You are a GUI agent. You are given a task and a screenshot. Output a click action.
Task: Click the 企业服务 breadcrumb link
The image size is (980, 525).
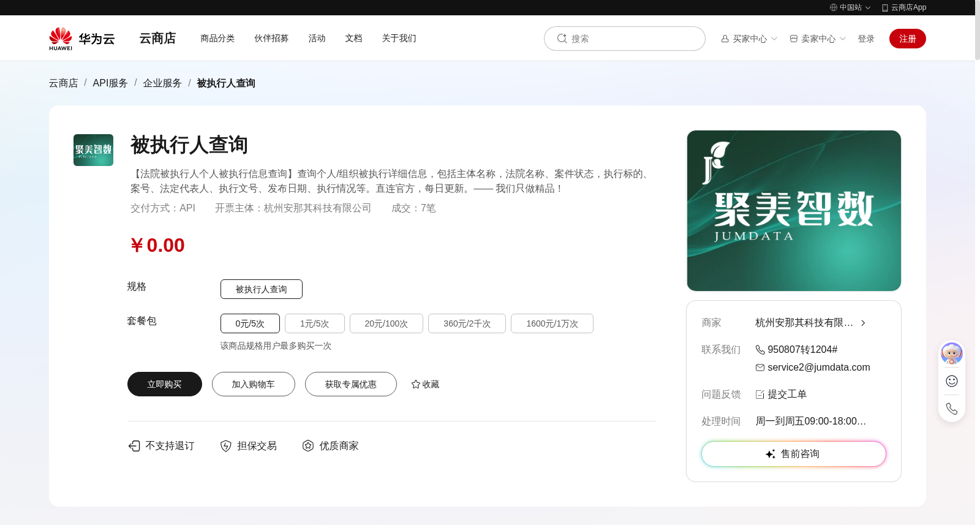162,83
